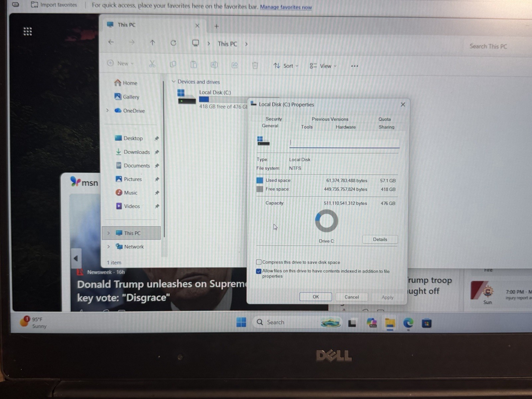Click the weather widget showing 95°F Sunny
The height and width of the screenshot is (399, 532).
(33, 322)
